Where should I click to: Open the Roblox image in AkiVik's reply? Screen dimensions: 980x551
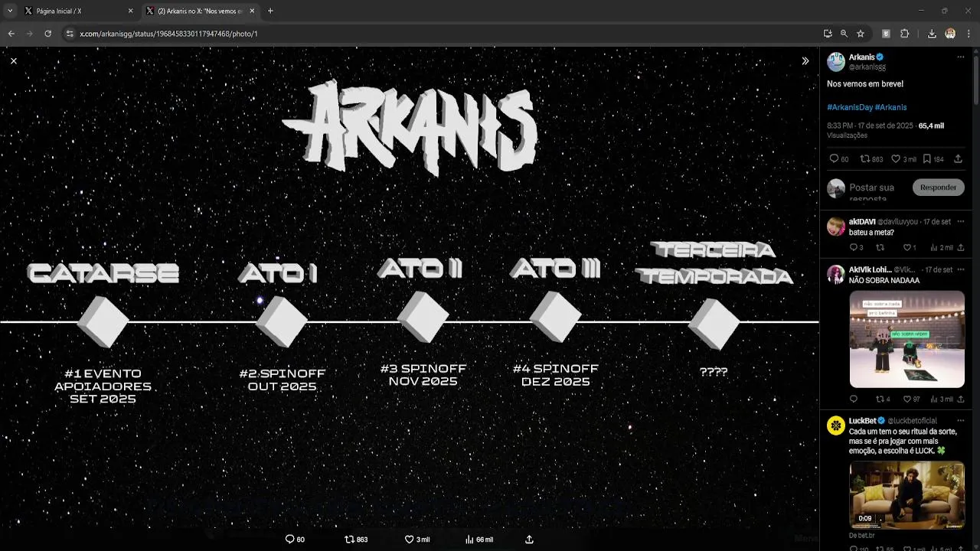click(906, 339)
